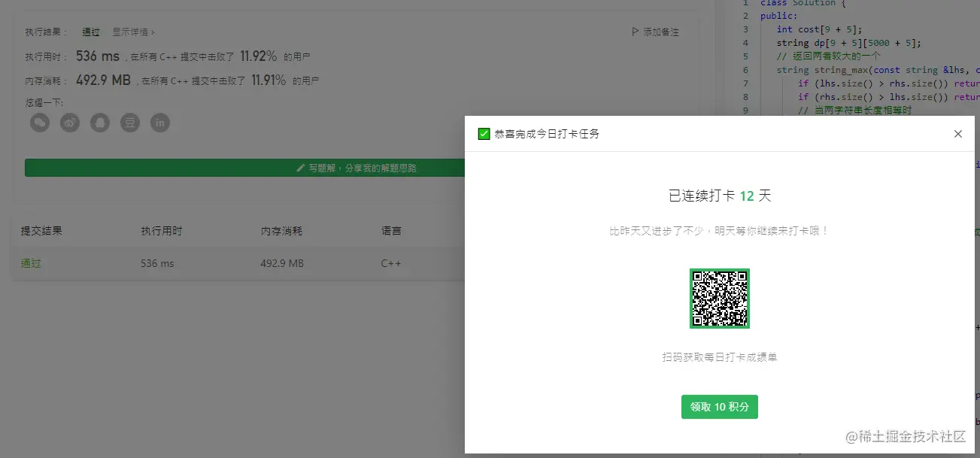This screenshot has width=980, height=458.
Task: Share result via QQ icon
Action: point(100,123)
